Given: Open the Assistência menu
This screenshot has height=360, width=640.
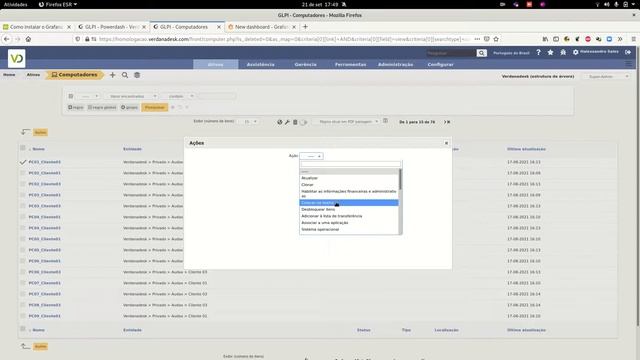Looking at the screenshot, I should click(260, 64).
